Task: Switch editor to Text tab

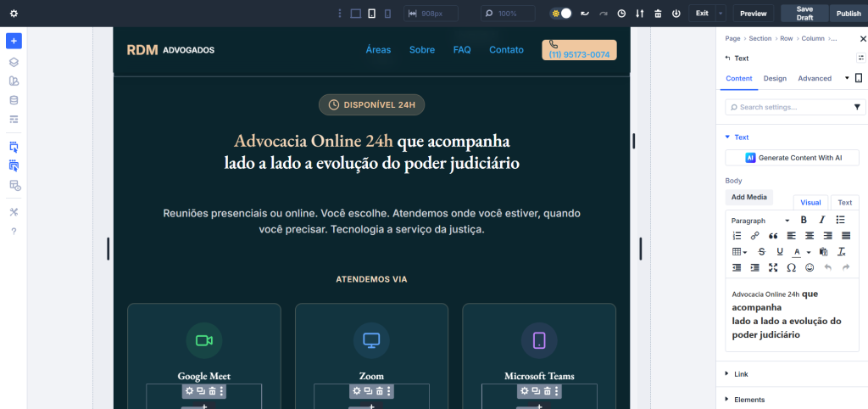Action: tap(845, 203)
